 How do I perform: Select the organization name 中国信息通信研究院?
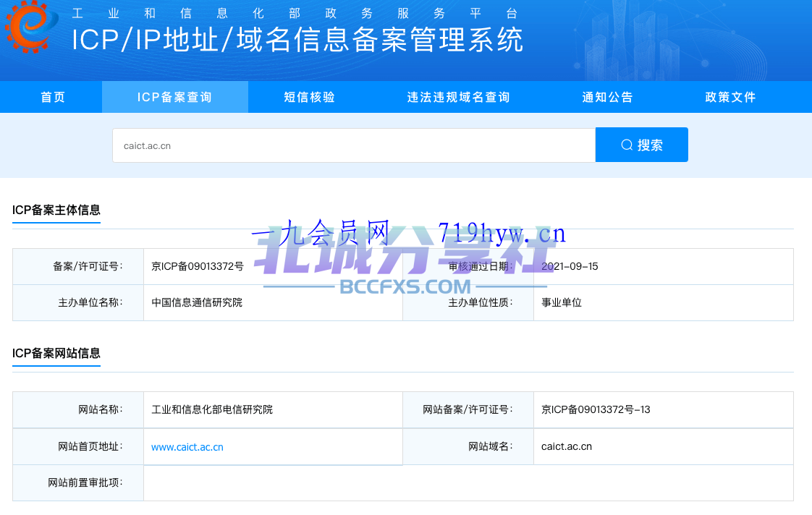click(x=197, y=303)
